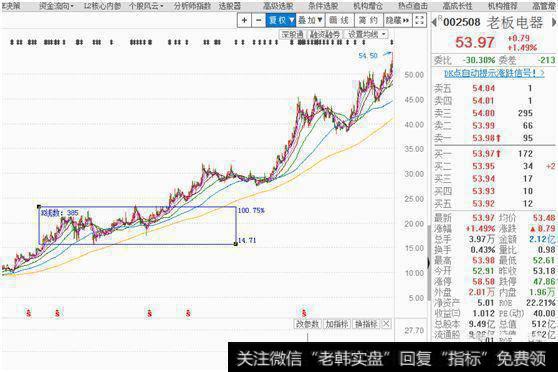Grab top-left handle of range statistics box
558x372 pixels.
pyautogui.click(x=39, y=207)
